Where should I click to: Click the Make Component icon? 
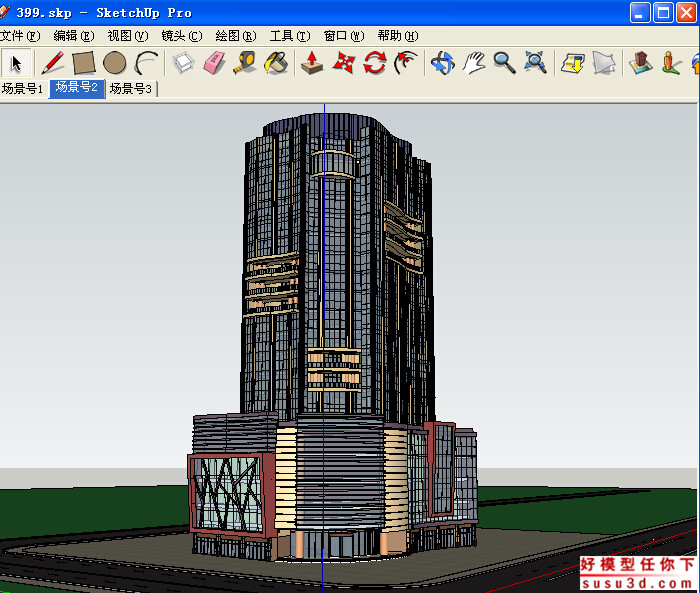[183, 63]
